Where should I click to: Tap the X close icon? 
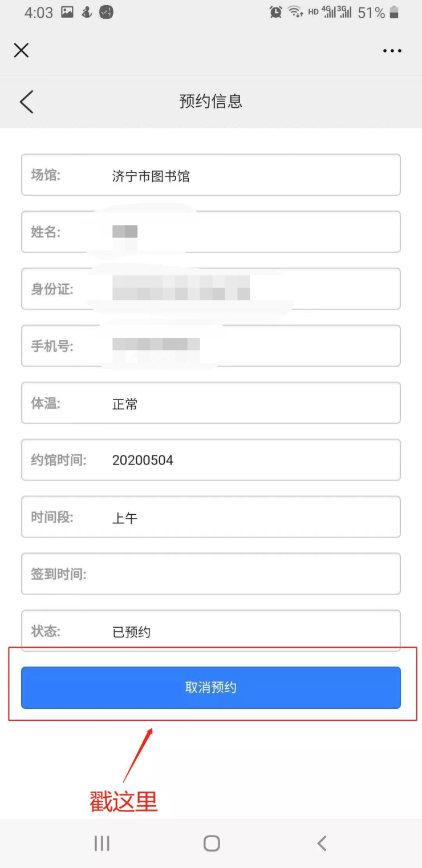(21, 51)
